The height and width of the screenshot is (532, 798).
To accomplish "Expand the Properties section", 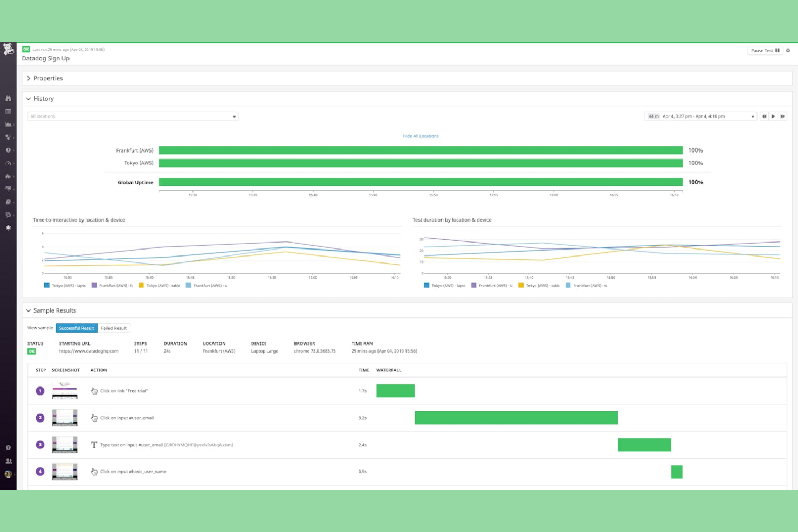I will 48,78.
